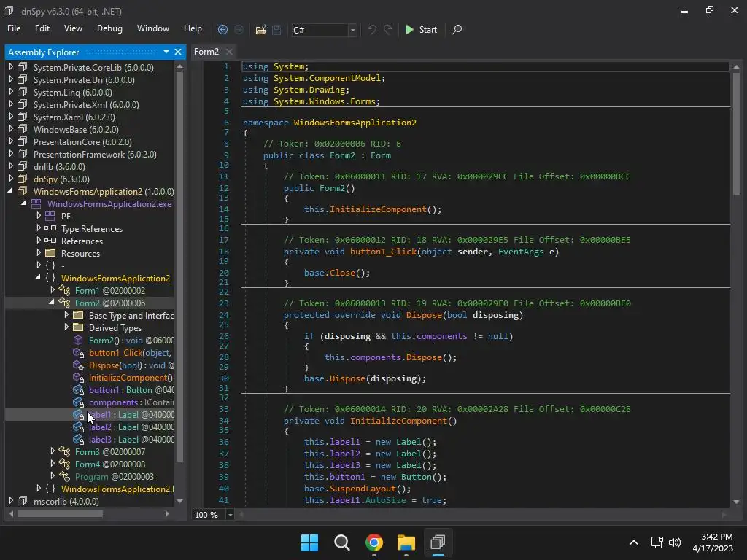Open the C# language dropdown
Viewport: 747px width, 560px height.
coord(352,30)
